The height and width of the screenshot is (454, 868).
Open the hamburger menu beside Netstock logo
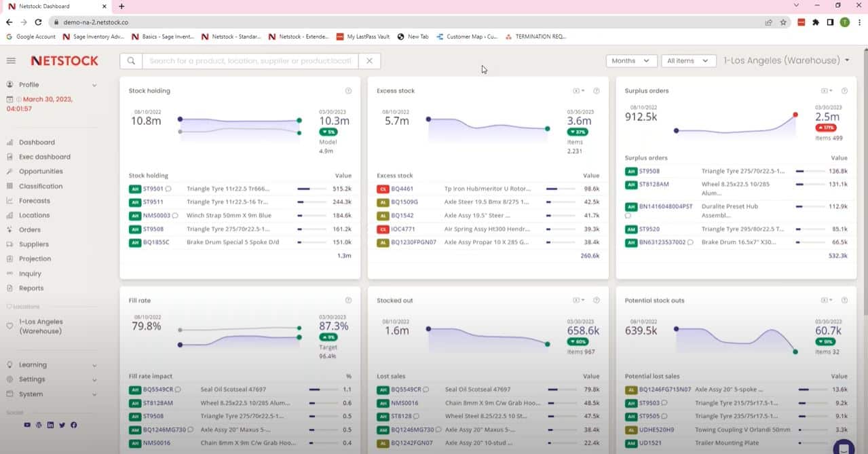(11, 60)
